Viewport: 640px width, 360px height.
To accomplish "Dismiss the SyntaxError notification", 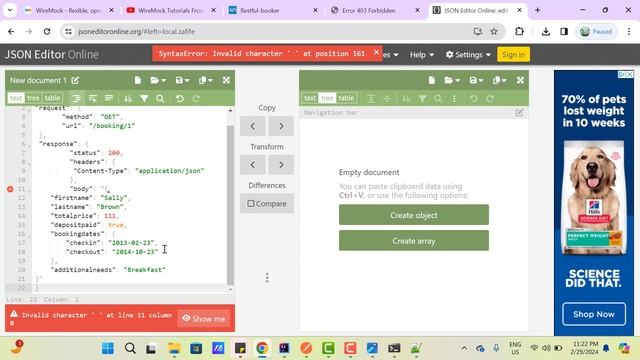I will pos(376,53).
